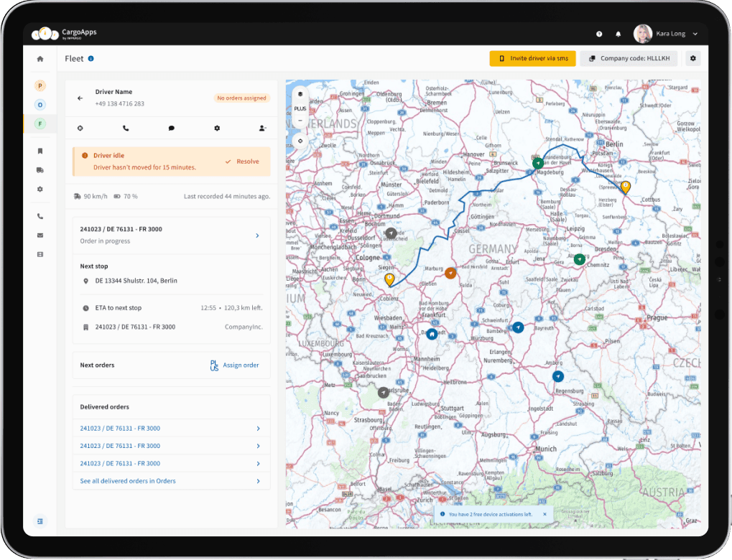Open notifications bell icon

[618, 34]
